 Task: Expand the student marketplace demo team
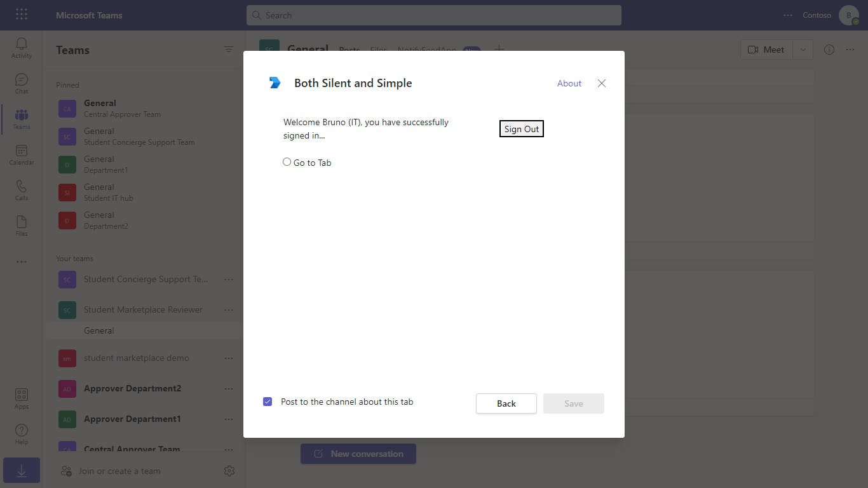click(x=137, y=358)
